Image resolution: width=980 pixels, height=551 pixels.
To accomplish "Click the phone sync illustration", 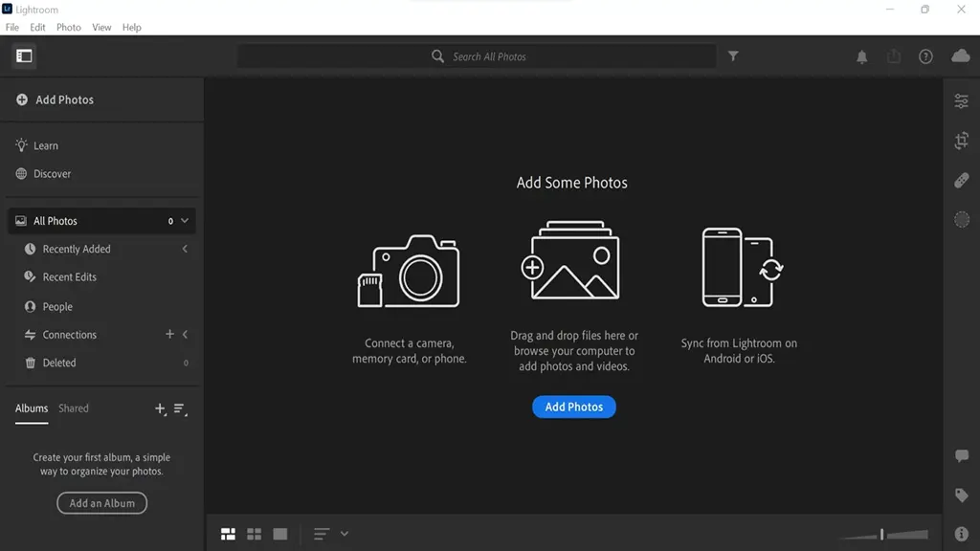I will click(x=743, y=268).
